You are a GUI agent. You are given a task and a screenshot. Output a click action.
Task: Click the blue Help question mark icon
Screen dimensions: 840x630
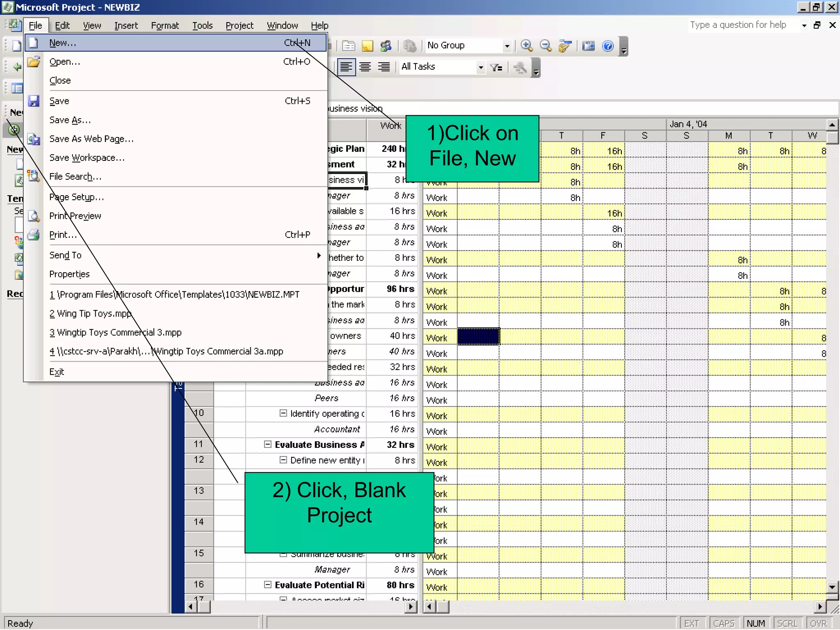click(608, 46)
